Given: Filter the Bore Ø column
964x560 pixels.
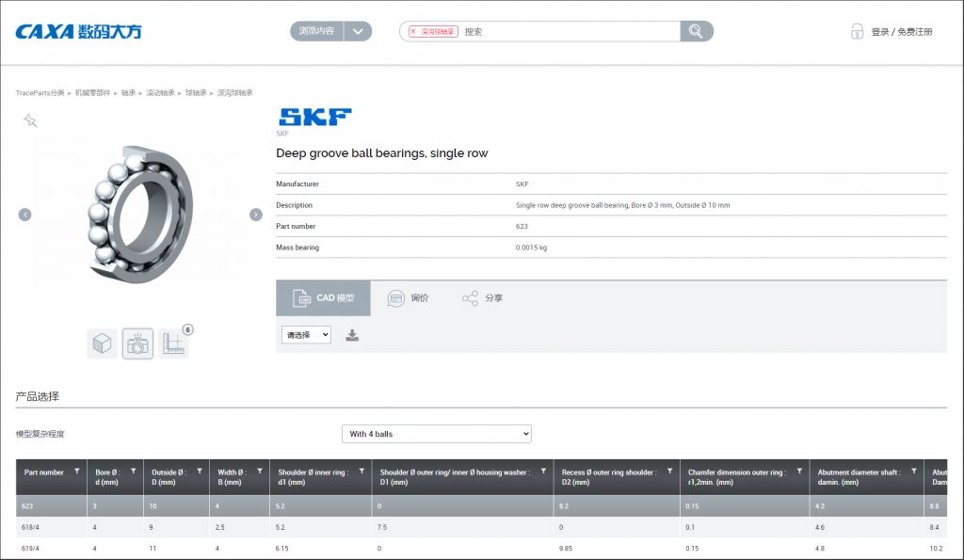Looking at the screenshot, I should click(133, 472).
